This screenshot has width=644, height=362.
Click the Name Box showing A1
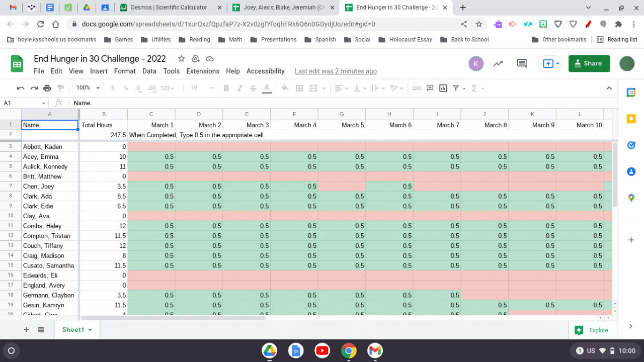pyautogui.click(x=23, y=103)
